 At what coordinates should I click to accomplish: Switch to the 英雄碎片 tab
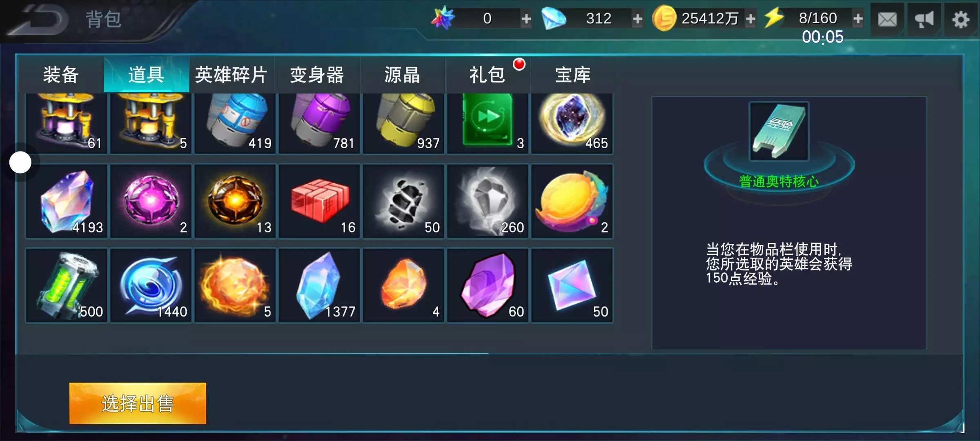click(231, 75)
